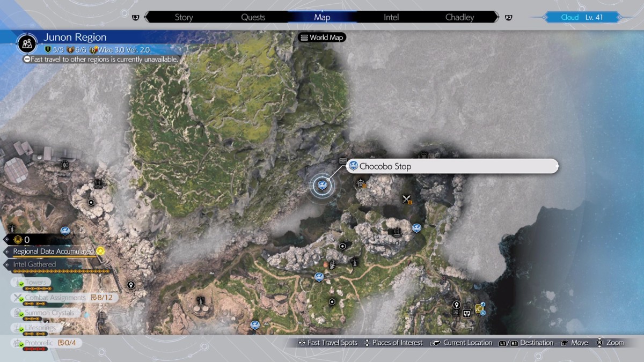Image resolution: width=644 pixels, height=362 pixels.
Task: Switch to the Intel tab
Action: [x=391, y=17]
